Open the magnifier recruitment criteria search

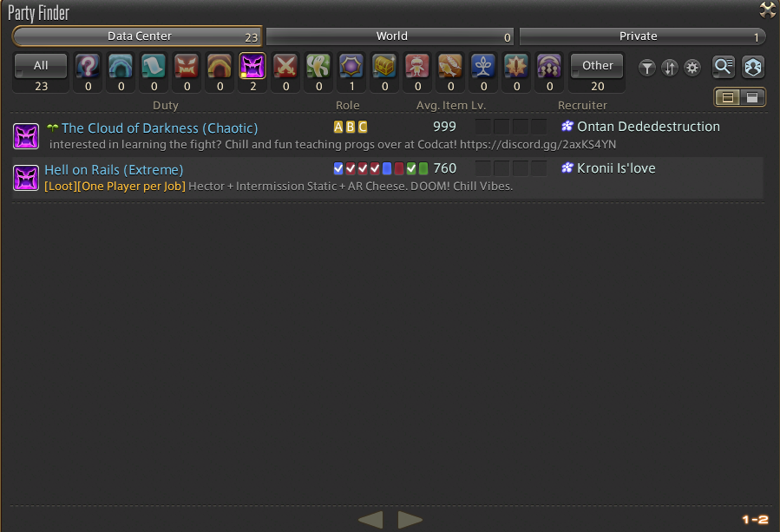pos(724,67)
